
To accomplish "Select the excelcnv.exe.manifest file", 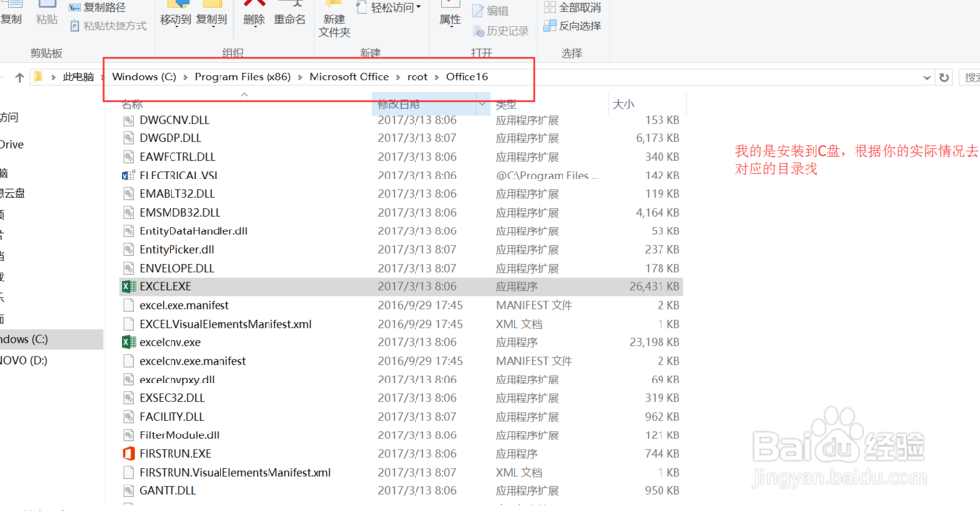I will (192, 361).
